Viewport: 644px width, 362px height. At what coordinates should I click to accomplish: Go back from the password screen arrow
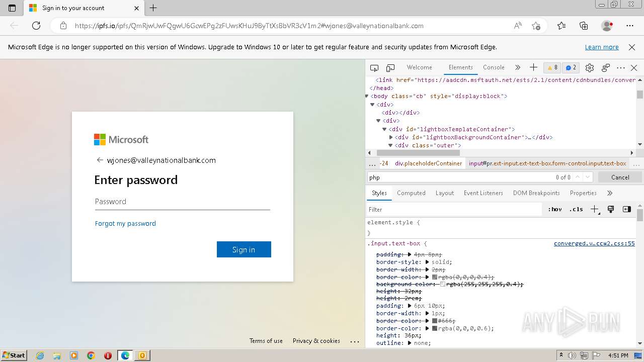pyautogui.click(x=100, y=160)
